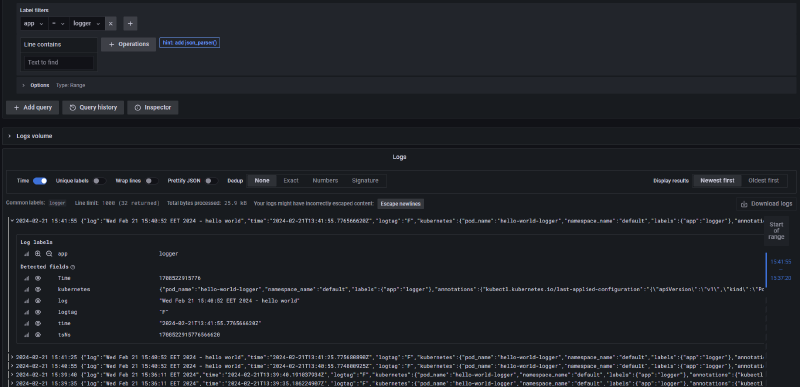Click the tsNs value 1708522915776566628
This screenshot has height=387, width=800.
189,335
